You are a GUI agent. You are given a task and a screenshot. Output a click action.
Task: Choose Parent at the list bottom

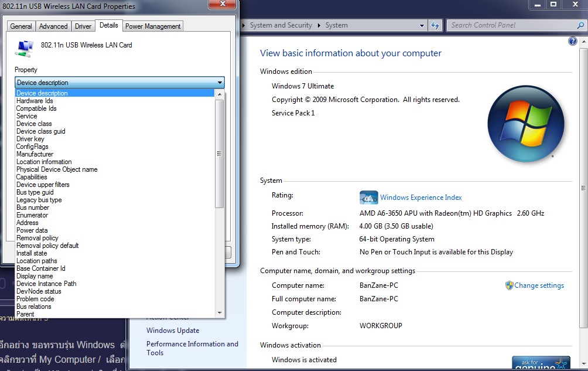coord(115,314)
